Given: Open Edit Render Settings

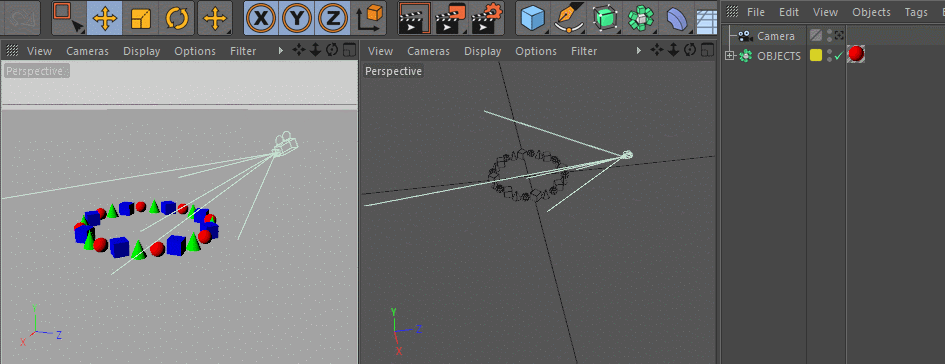Looking at the screenshot, I should click(x=487, y=18).
